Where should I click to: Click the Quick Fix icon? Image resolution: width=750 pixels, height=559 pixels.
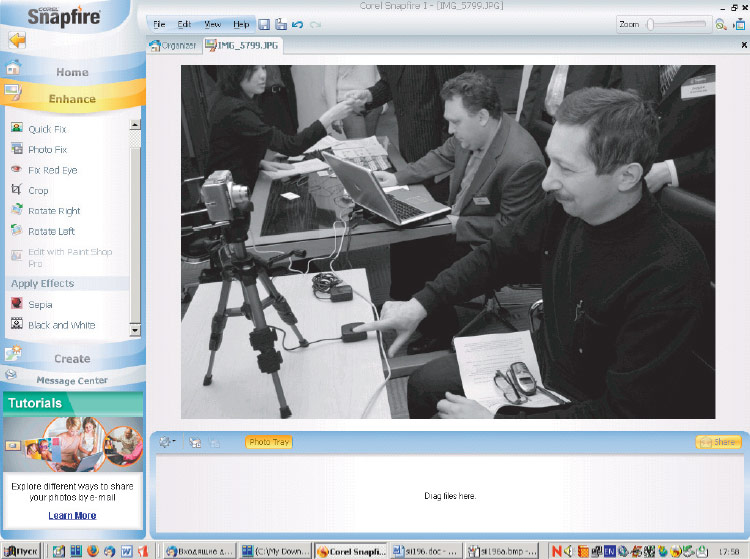[16, 129]
